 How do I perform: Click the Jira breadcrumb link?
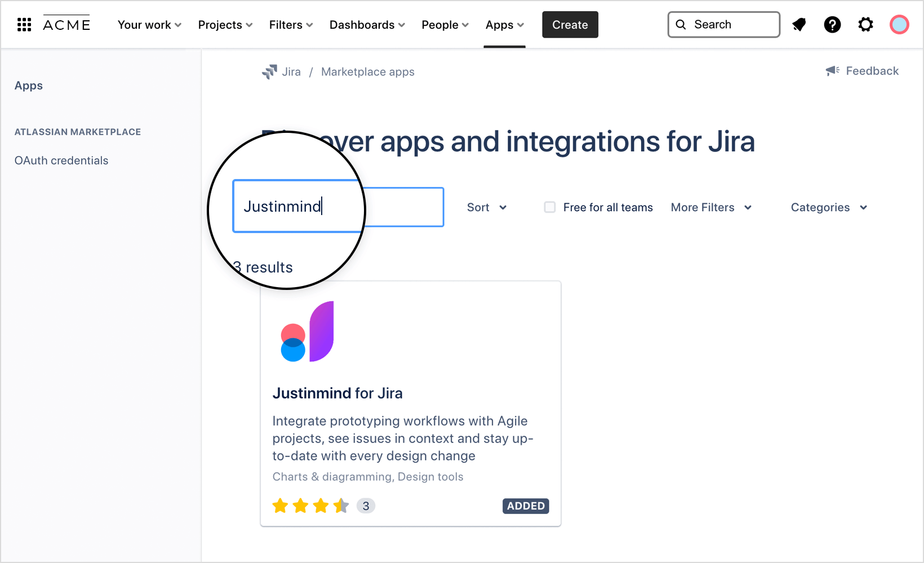[x=291, y=72]
